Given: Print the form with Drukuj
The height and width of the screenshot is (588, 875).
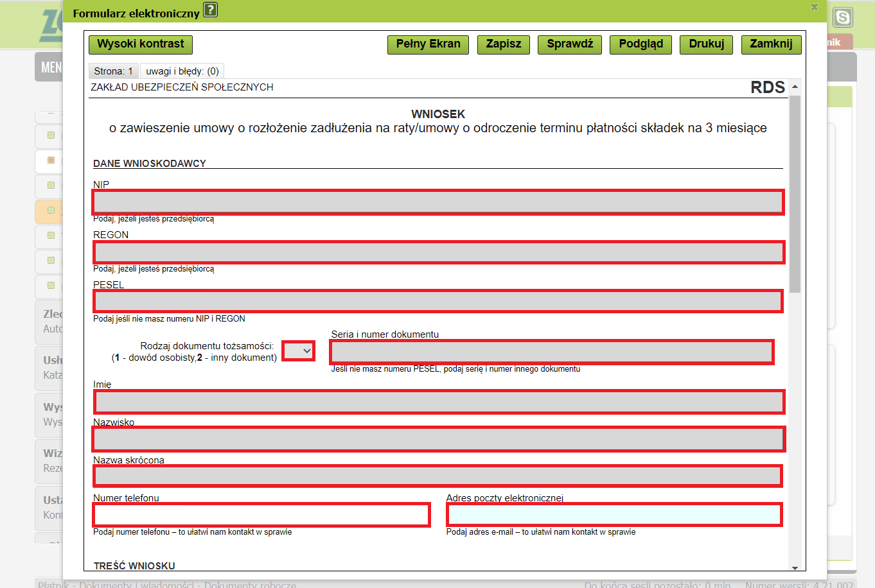Looking at the screenshot, I should click(x=707, y=44).
